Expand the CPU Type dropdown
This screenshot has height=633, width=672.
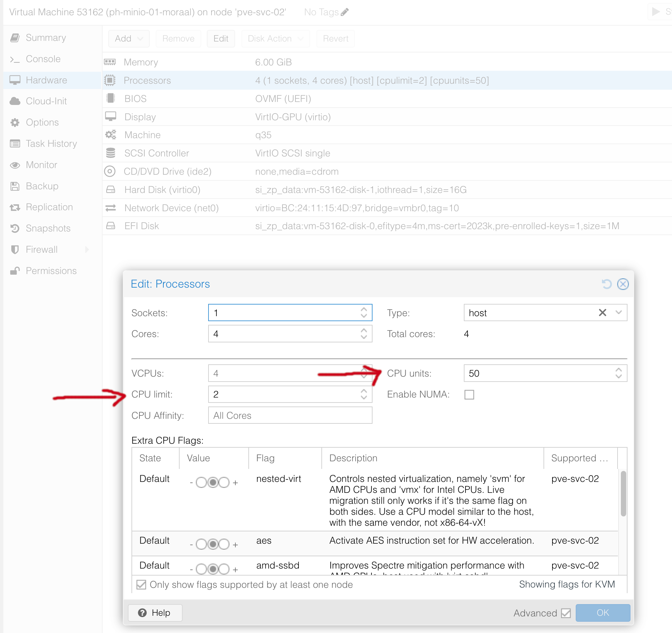(x=619, y=313)
